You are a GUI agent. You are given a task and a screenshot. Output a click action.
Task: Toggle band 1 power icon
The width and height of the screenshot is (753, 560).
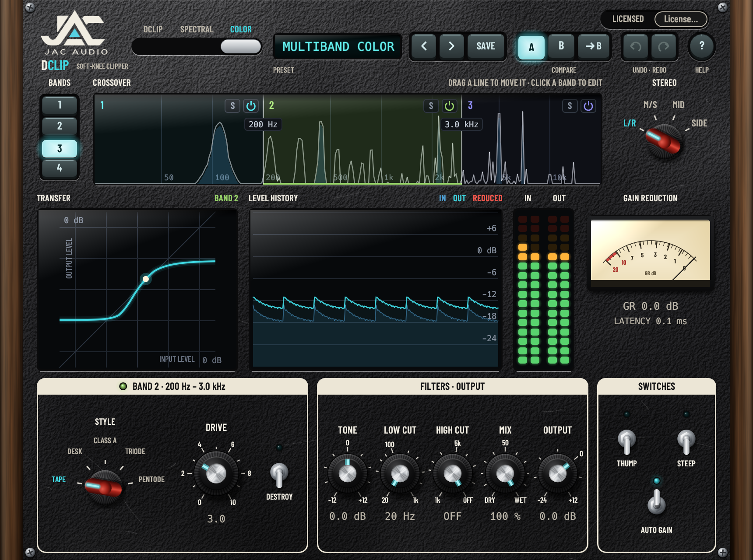click(x=251, y=106)
